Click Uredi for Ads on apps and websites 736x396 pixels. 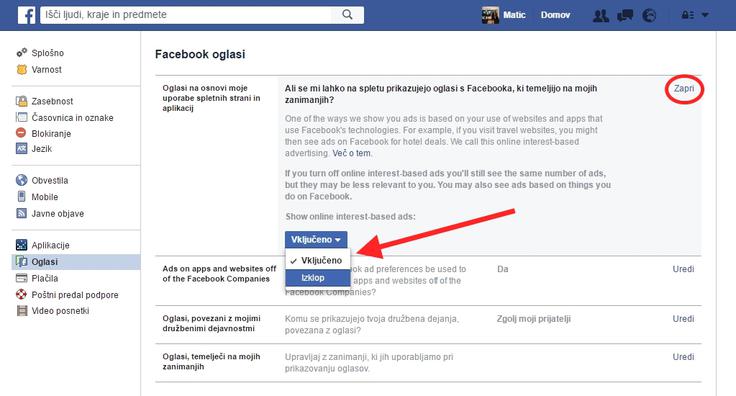(x=683, y=269)
